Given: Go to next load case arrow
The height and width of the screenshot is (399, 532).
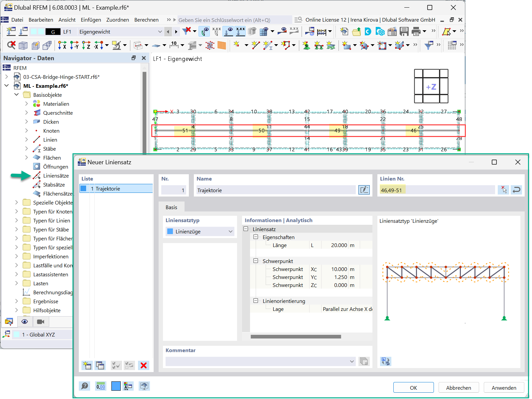Looking at the screenshot, I should (x=176, y=32).
